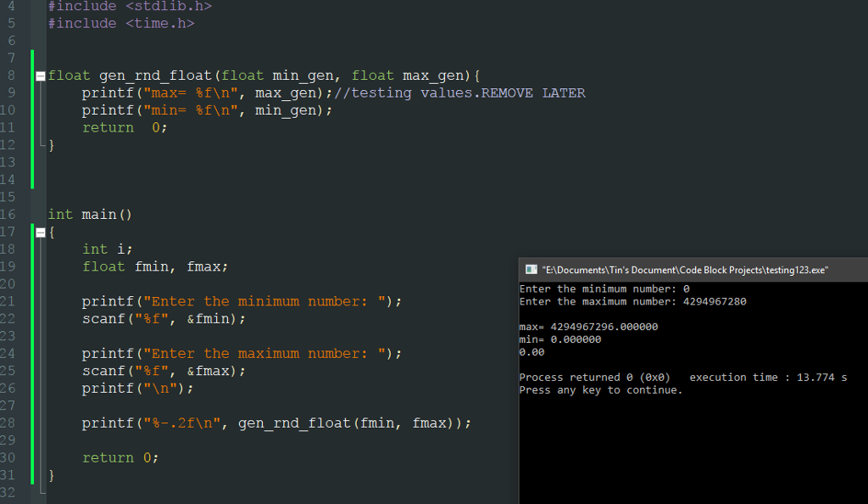
Task: Place cursor inside the scanf fmin statement
Action: (161, 318)
